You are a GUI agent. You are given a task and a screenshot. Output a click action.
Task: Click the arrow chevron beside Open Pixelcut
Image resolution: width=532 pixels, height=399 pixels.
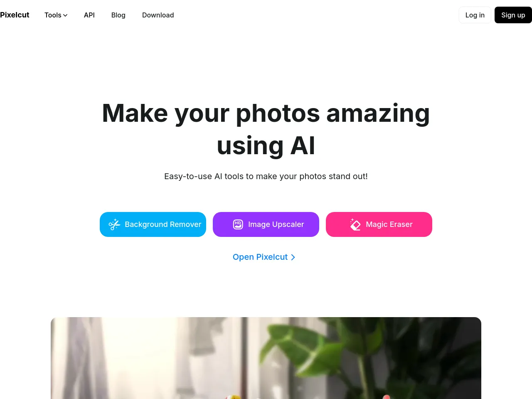point(293,257)
